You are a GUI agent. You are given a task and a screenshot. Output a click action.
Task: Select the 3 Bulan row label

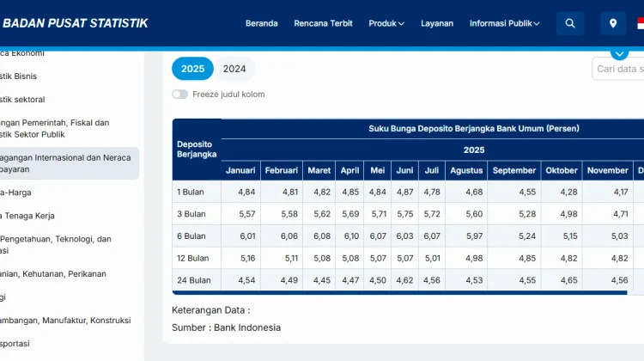click(191, 214)
